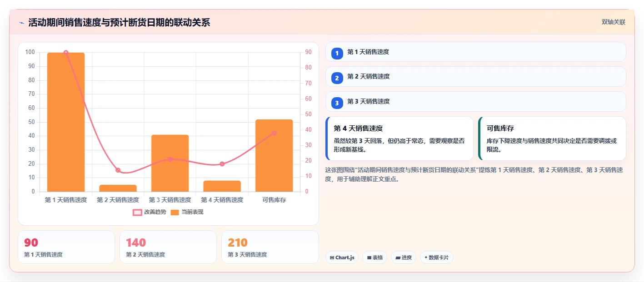Click the 进度 tag
The height and width of the screenshot is (282, 644).
click(x=404, y=257)
